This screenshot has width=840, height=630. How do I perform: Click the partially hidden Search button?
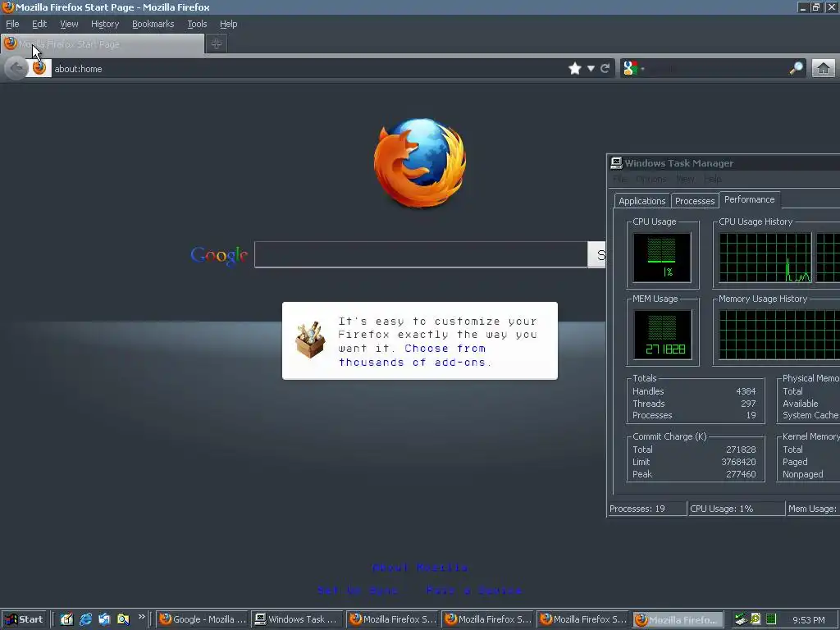tap(597, 254)
